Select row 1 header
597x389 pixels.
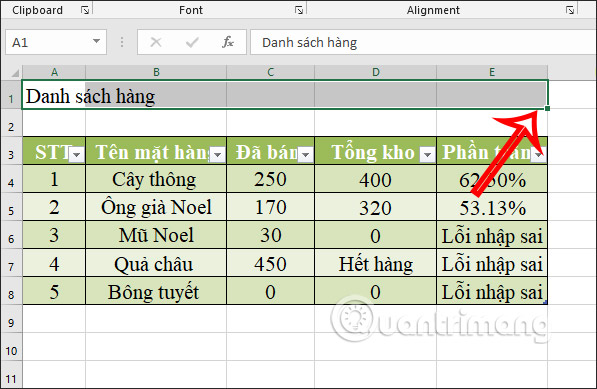tap(11, 95)
